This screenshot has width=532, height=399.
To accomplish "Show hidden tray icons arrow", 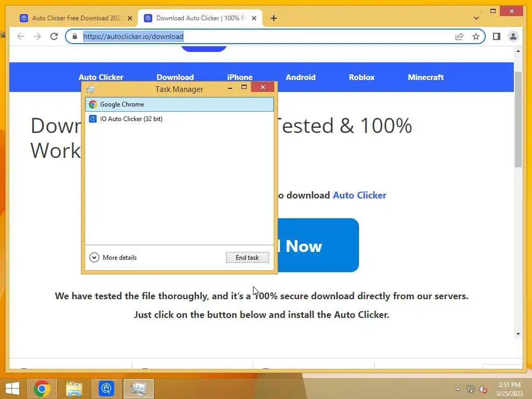I will (x=458, y=389).
